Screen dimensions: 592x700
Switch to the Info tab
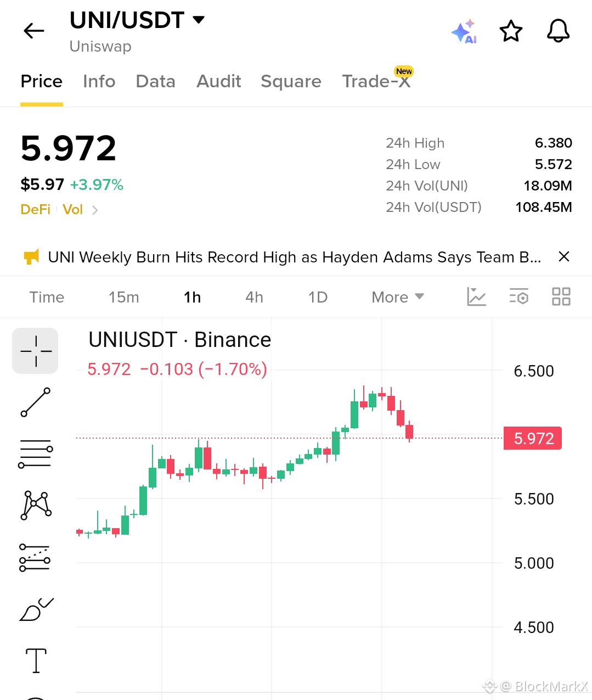click(99, 81)
